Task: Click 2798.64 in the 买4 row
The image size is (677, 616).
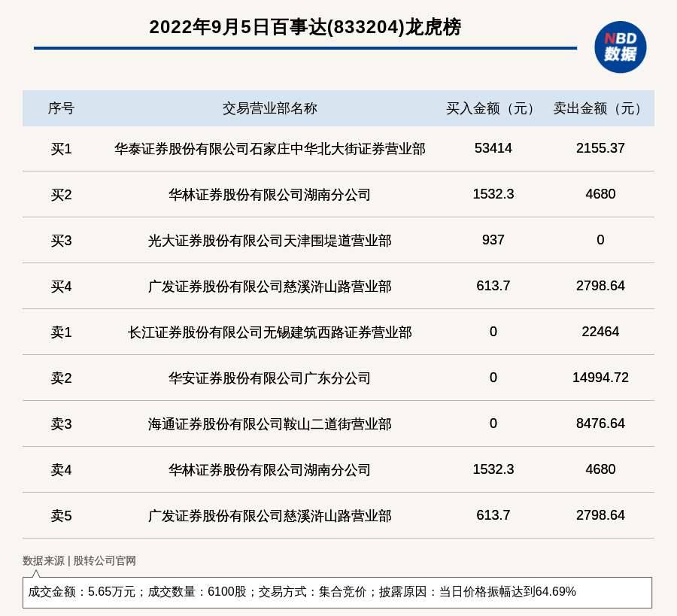Action: coord(600,286)
